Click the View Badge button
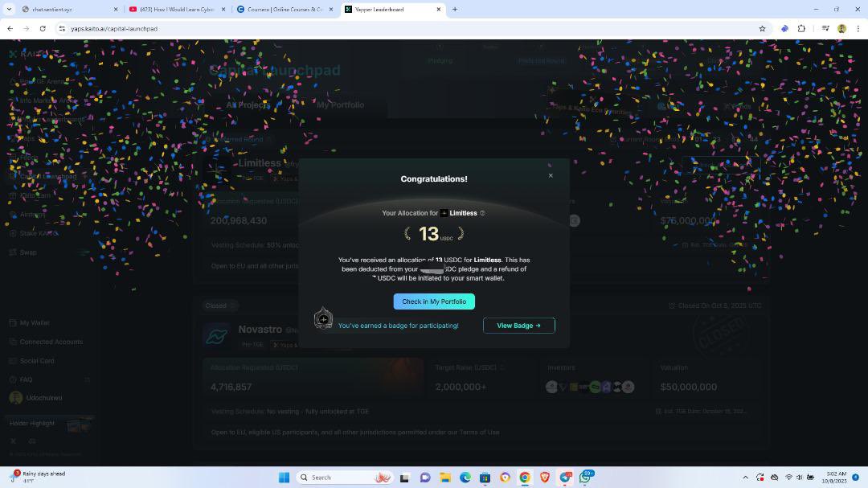This screenshot has height=488, width=868. tap(518, 326)
